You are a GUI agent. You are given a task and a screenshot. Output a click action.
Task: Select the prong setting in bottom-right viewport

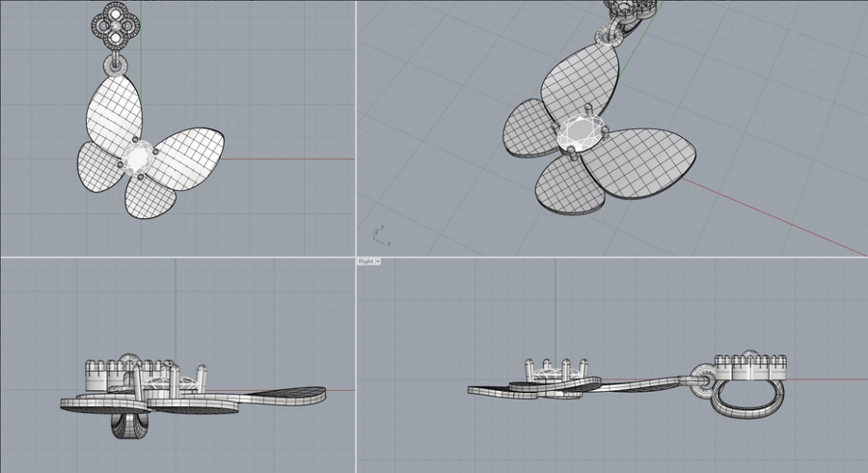pos(554,370)
